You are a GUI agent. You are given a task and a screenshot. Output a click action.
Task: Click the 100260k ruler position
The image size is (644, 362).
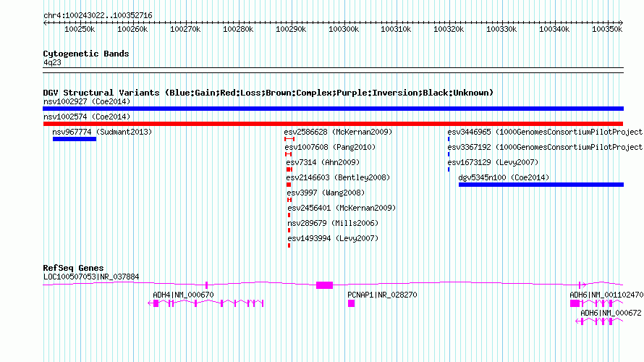pyautogui.click(x=132, y=29)
